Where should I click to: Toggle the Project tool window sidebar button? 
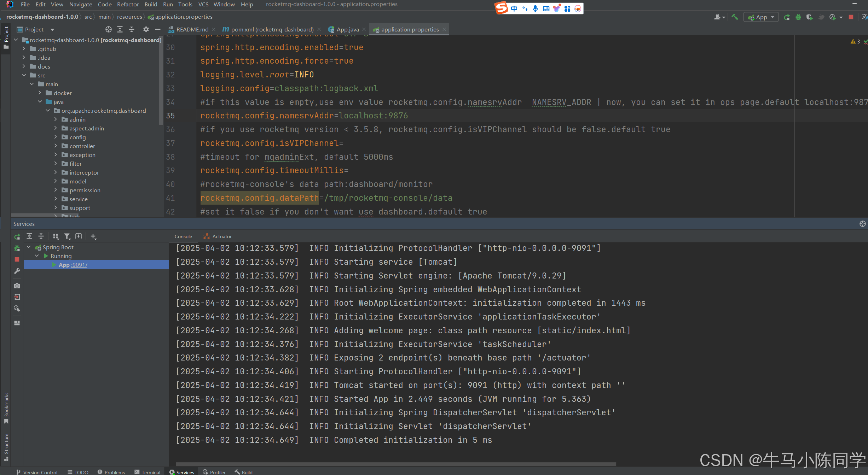click(x=6, y=37)
